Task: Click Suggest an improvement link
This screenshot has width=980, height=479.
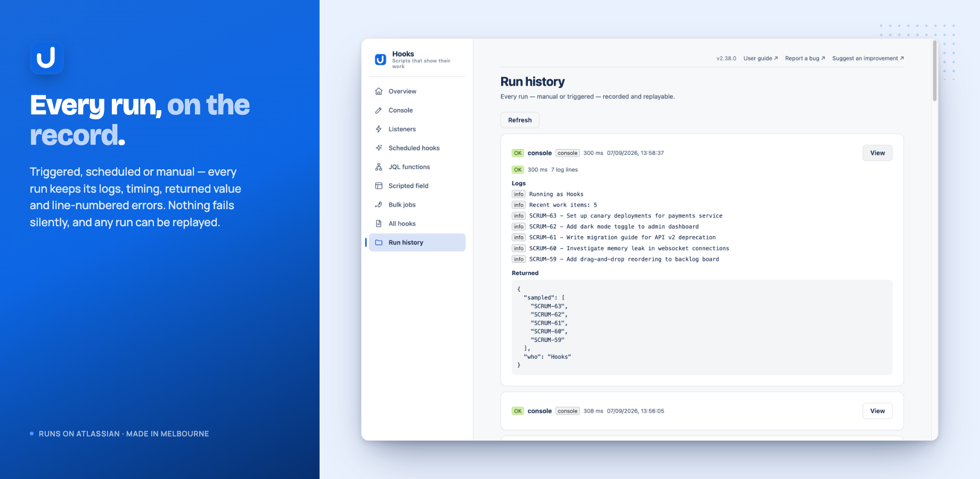Action: click(x=868, y=59)
